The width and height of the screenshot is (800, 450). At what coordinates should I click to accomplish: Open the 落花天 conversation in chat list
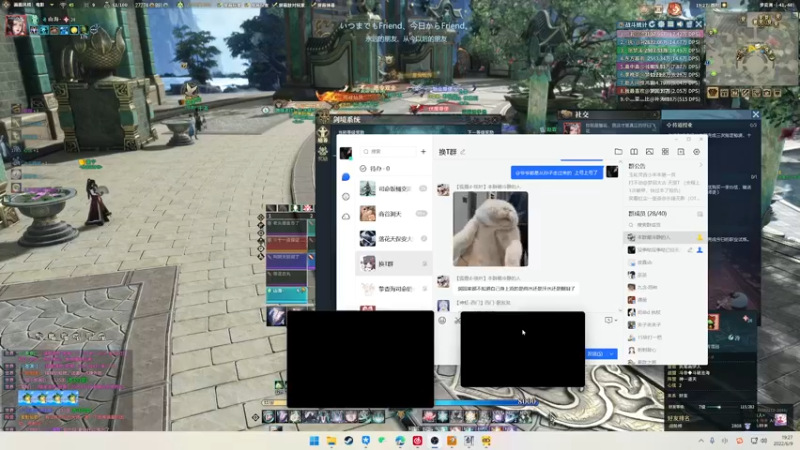(x=394, y=239)
